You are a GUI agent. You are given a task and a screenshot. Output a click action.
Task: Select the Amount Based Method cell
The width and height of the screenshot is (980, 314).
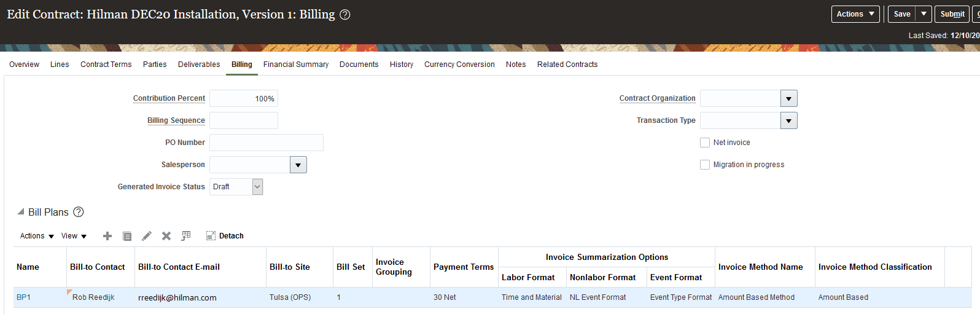coord(766,297)
